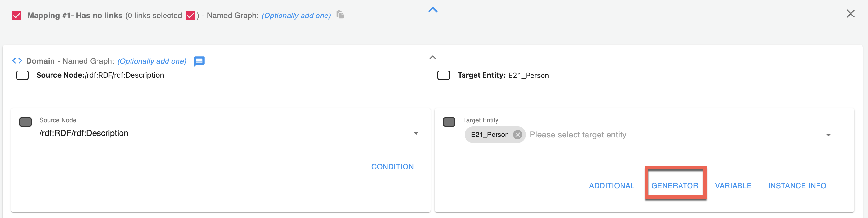Check the Target Entity header checkbox
The width and height of the screenshot is (868, 218).
point(443,75)
